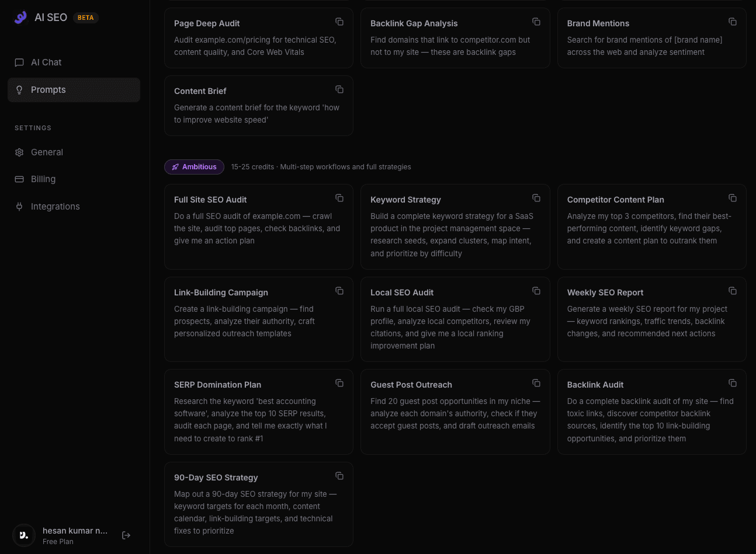Open General settings

[47, 152]
